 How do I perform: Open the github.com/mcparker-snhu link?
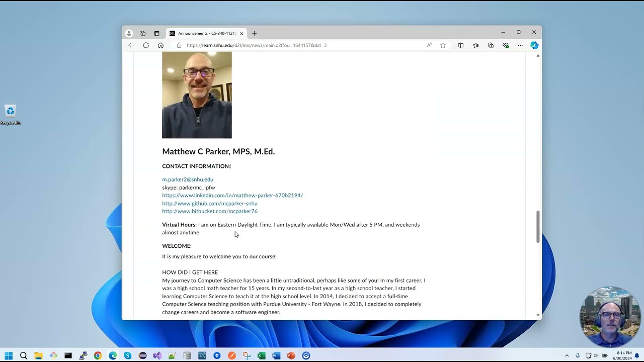pos(210,204)
